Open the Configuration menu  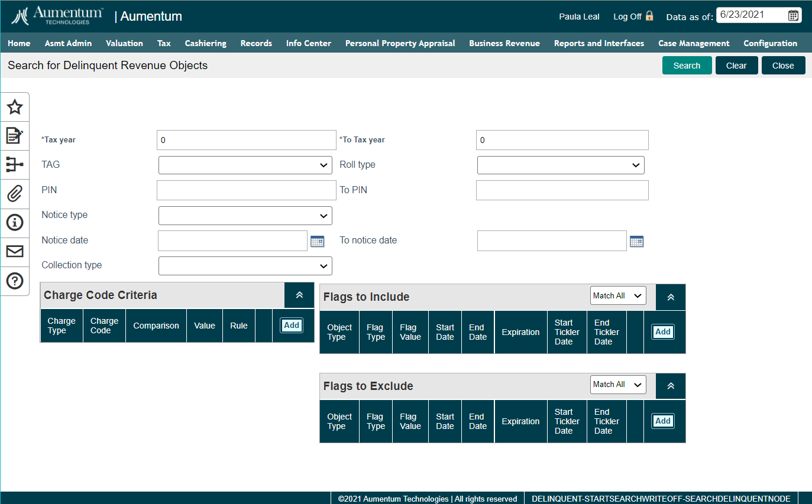770,43
